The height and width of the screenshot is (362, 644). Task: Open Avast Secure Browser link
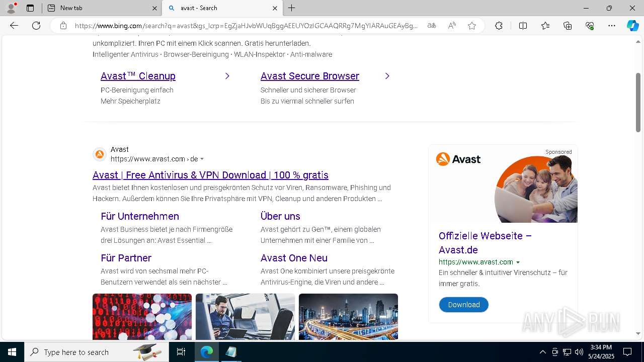point(310,76)
